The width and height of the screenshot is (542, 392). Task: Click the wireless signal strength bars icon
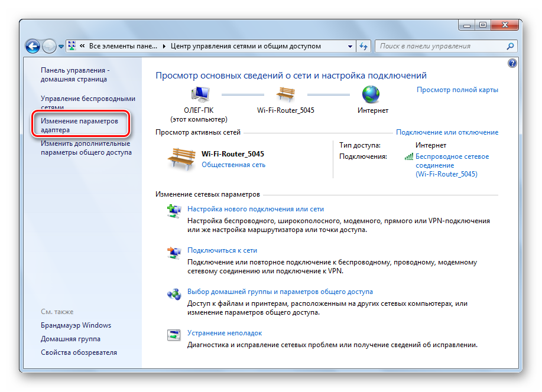(x=409, y=157)
